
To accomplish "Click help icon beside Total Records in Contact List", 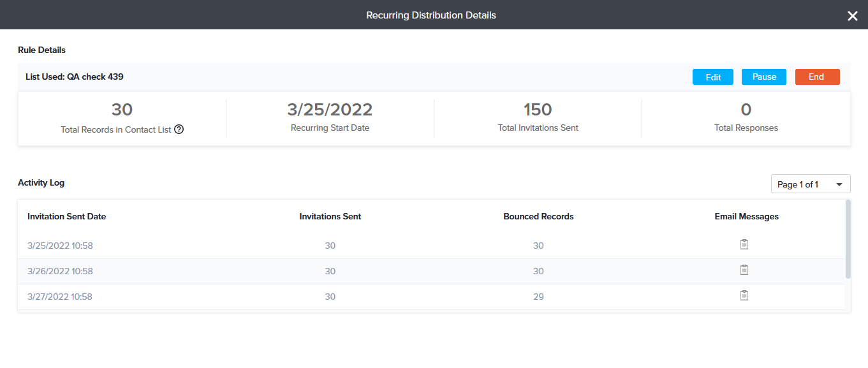I will pos(179,129).
